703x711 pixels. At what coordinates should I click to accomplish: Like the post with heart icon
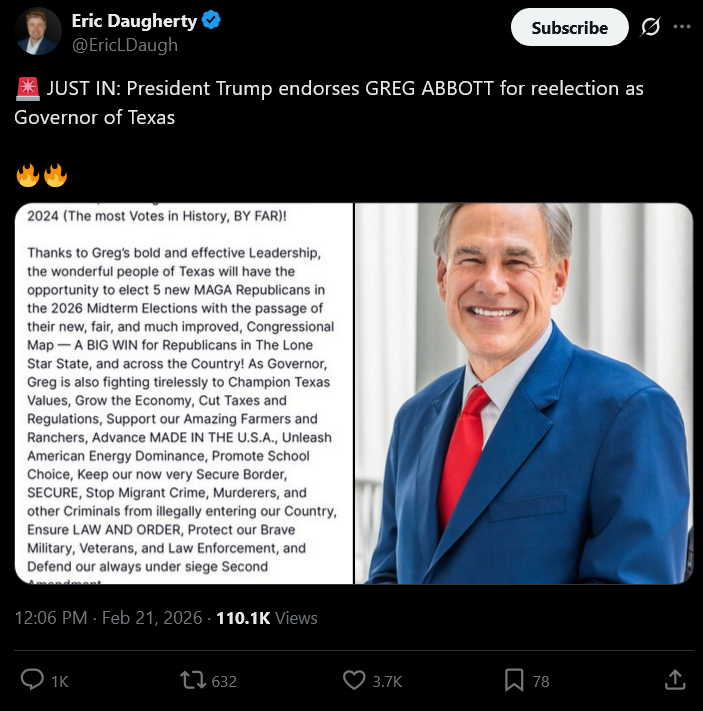coord(354,680)
